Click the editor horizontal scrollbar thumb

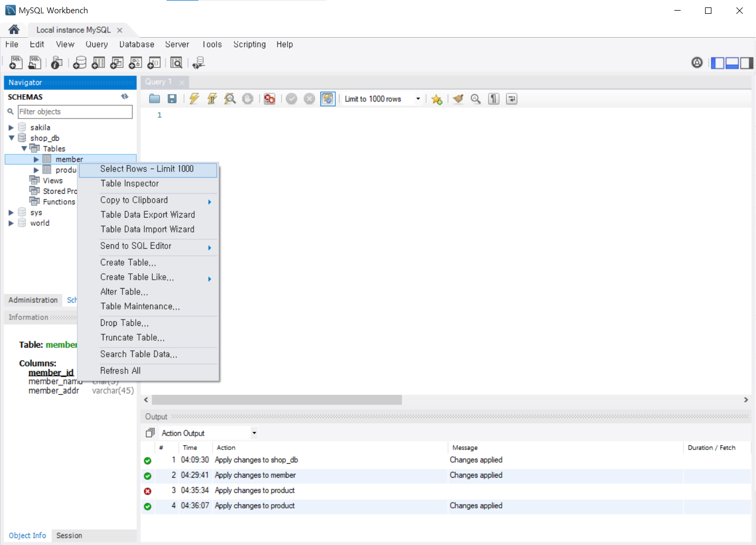click(x=277, y=400)
